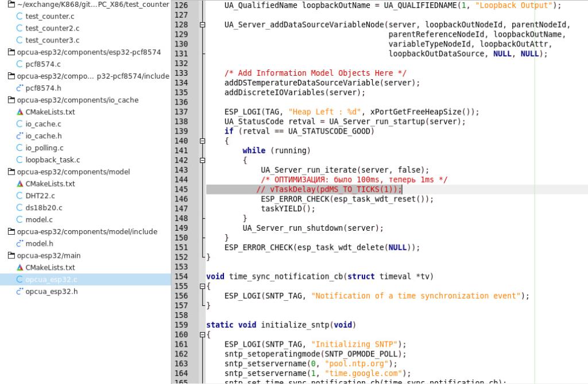Click the header icon beside opcua_esp32.h
This screenshot has width=588, height=384.
20,292
